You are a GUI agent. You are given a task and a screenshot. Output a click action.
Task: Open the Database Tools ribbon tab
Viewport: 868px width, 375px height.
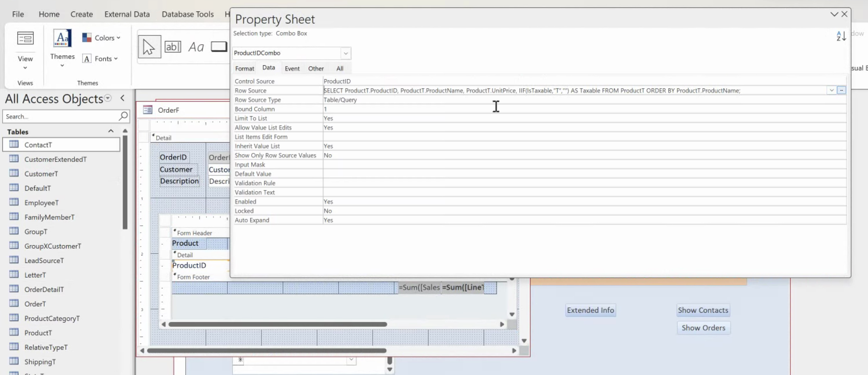pyautogui.click(x=187, y=14)
